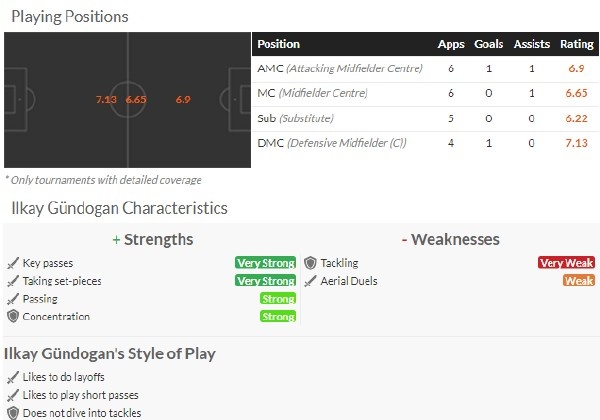The image size is (600, 420).
Task: Click the 6.9 rating on the pitch map
Action: (x=182, y=100)
